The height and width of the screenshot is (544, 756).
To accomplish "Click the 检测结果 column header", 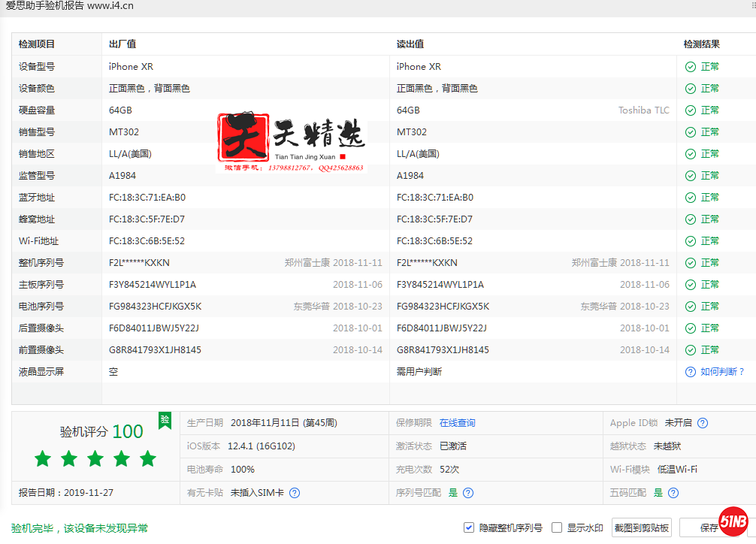I will click(701, 44).
